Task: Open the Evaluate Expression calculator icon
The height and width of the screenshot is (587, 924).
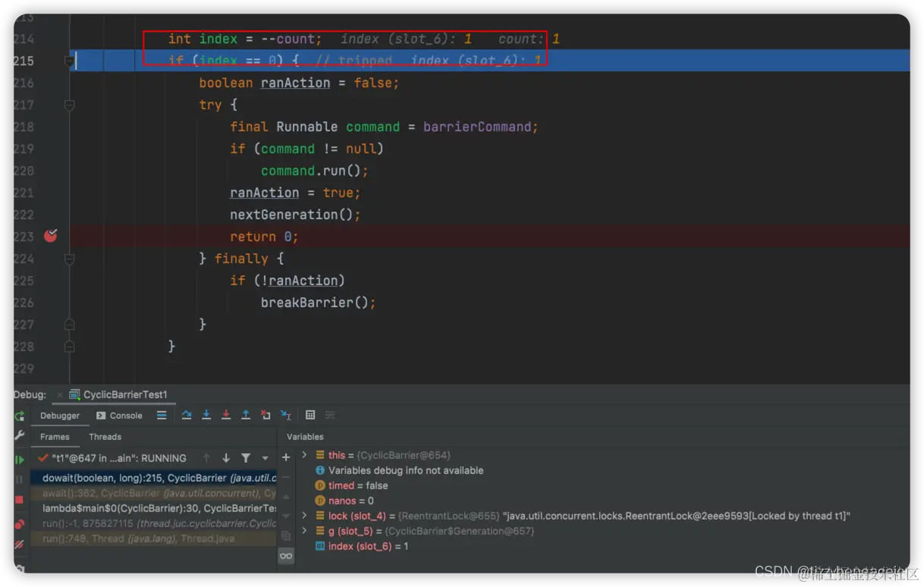Action: coord(310,415)
